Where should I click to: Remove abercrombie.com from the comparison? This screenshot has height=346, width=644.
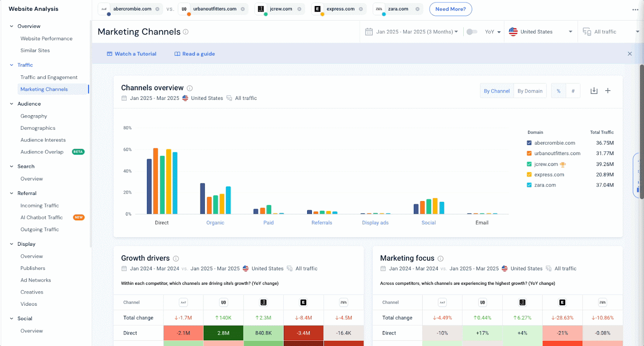point(157,9)
